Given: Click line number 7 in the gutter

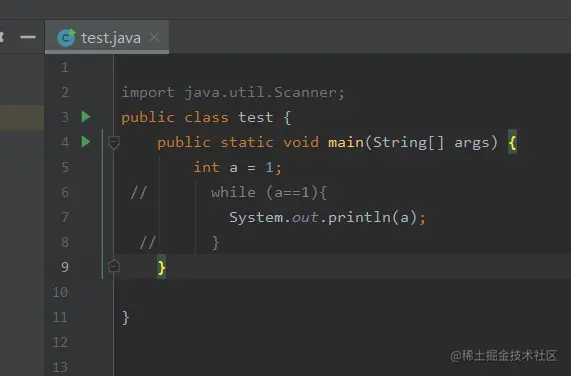Looking at the screenshot, I should click(x=65, y=217).
